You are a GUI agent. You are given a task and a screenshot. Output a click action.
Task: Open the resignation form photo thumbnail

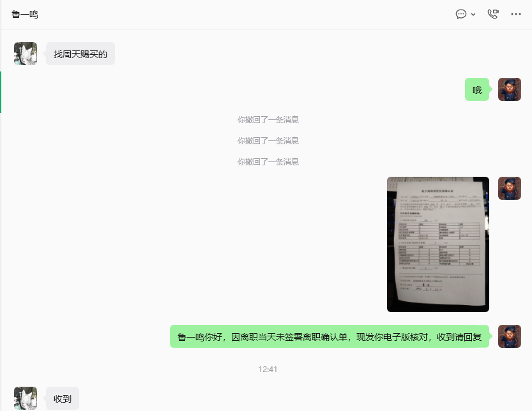point(438,244)
